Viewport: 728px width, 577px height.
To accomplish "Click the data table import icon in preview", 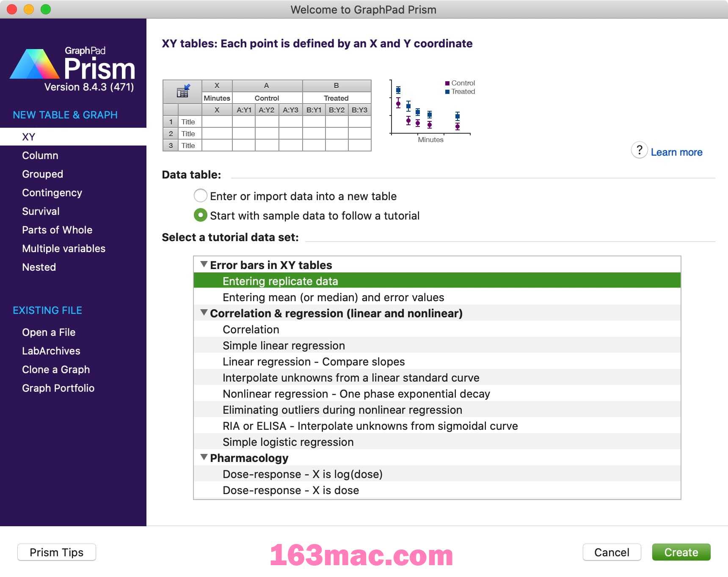I will pos(183,91).
